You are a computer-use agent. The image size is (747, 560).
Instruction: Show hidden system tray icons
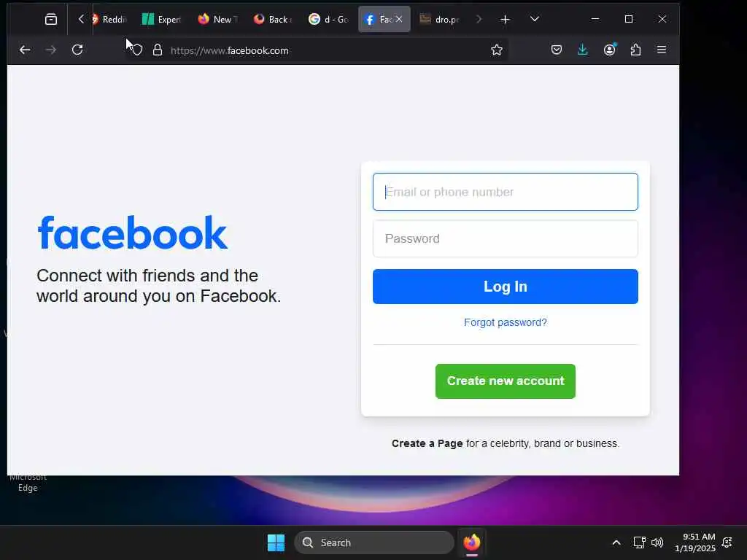[616, 542]
